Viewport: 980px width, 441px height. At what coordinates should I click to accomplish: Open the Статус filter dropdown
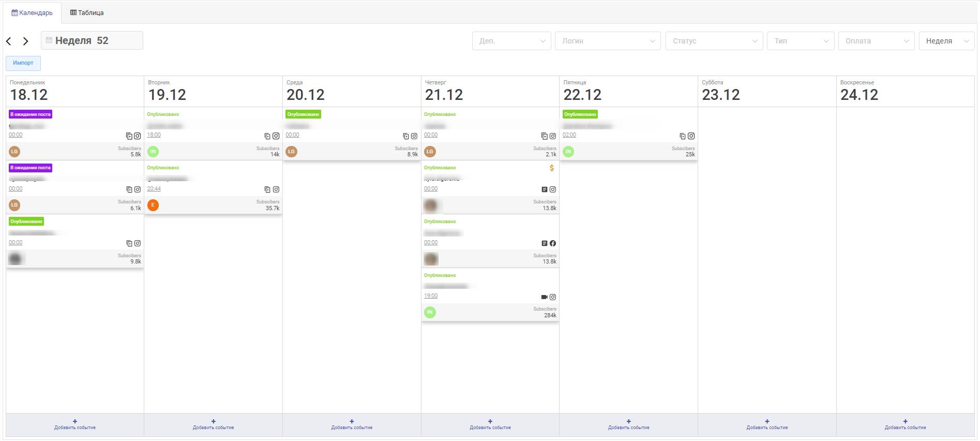coord(714,41)
